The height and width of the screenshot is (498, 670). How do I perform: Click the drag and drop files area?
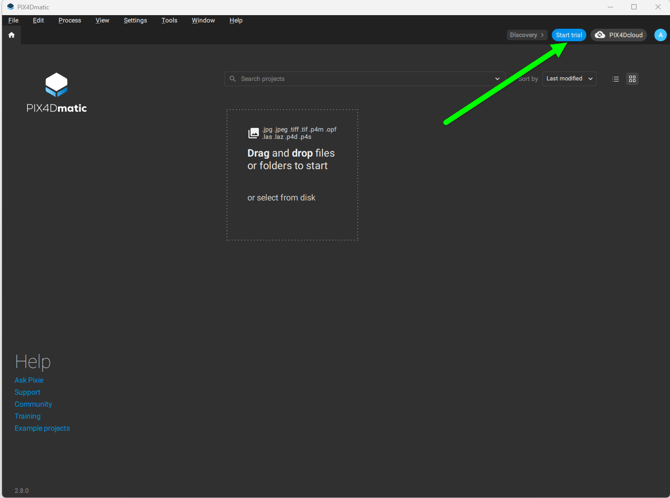[292, 175]
